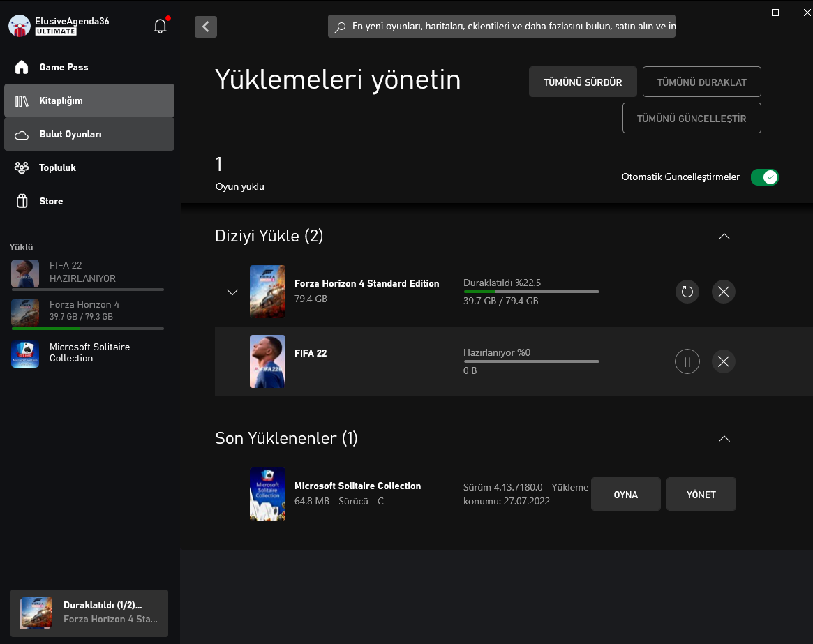Click TÜMÜNÜ DURAKLAT button

701,82
